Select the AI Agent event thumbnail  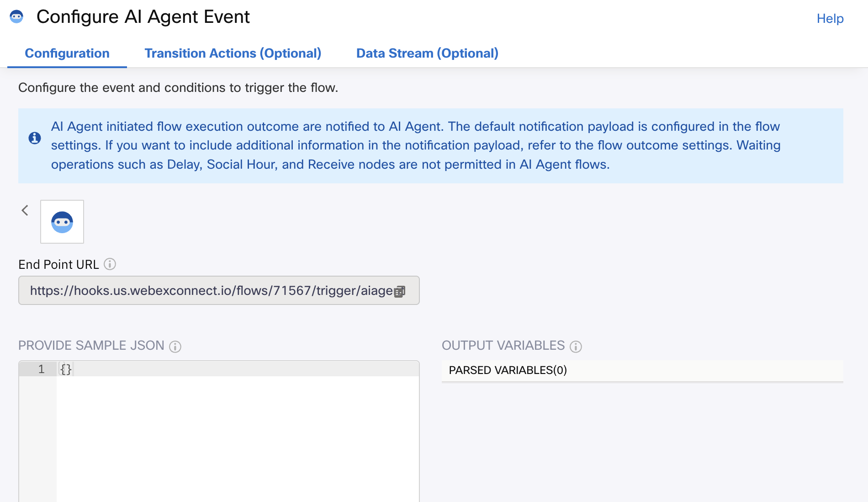(62, 222)
